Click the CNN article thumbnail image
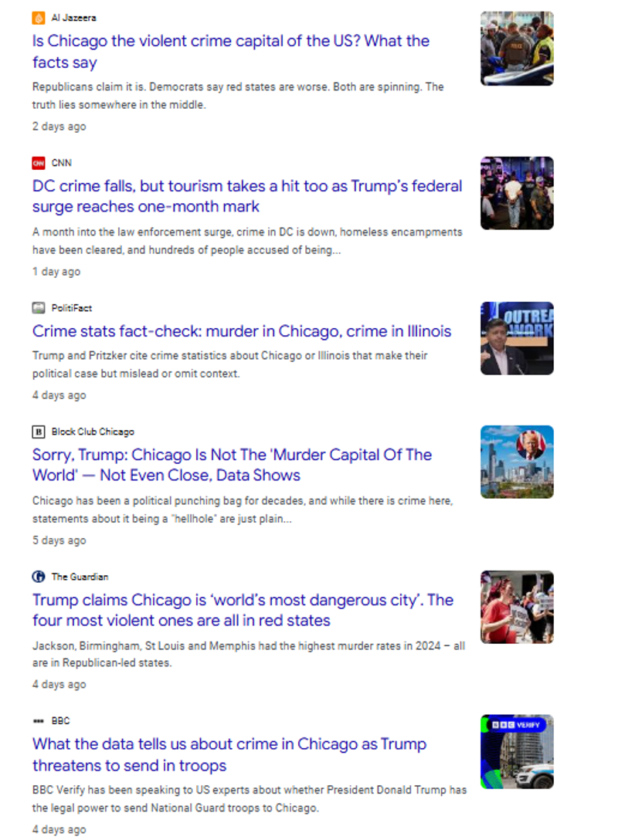 517,193
